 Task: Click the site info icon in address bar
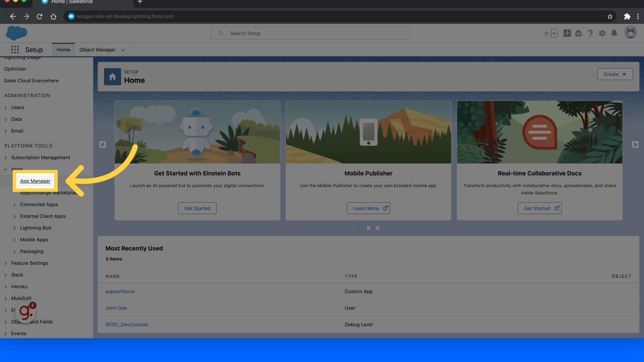tap(71, 16)
